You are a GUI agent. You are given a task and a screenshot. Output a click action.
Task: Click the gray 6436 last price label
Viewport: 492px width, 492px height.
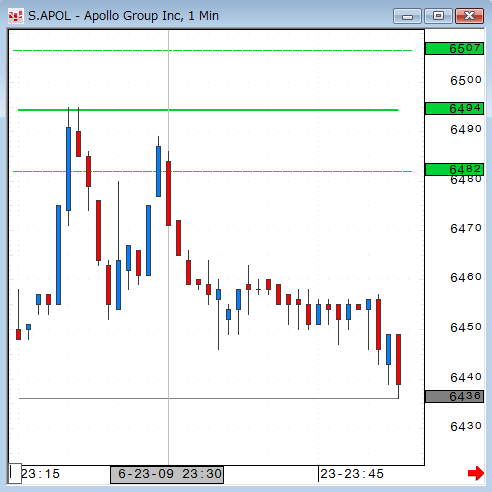[454, 396]
